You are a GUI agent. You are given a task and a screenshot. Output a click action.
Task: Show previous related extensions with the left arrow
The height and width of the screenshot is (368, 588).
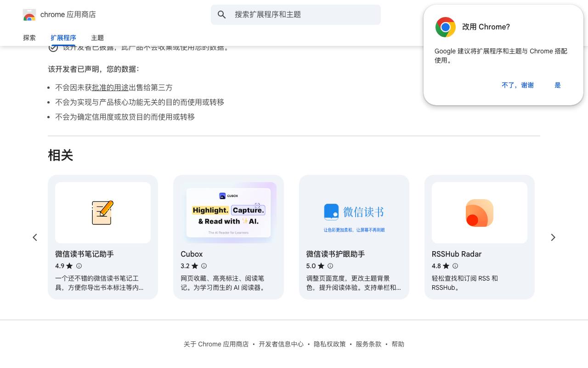[x=35, y=237]
